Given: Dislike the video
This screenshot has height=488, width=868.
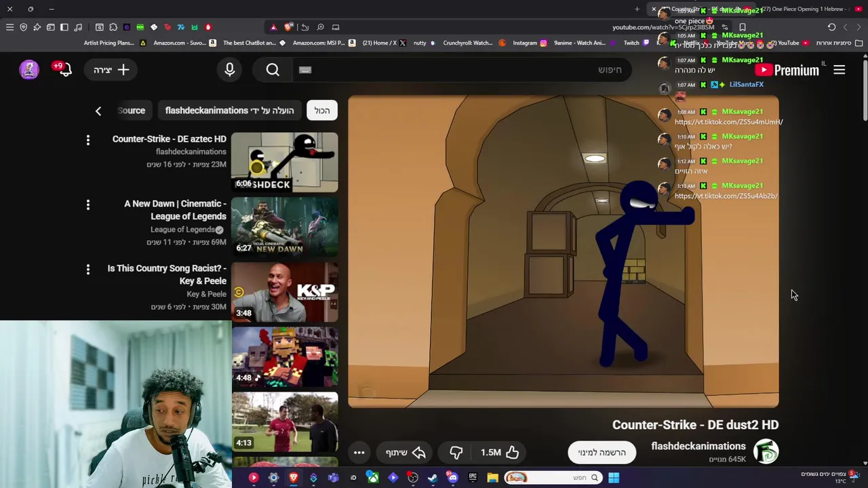Looking at the screenshot, I should pyautogui.click(x=456, y=452).
